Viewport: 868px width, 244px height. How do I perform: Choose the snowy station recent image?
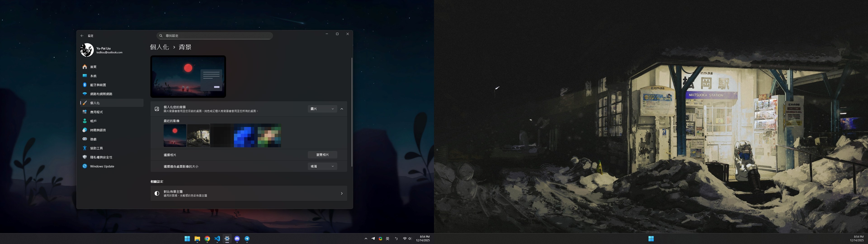click(198, 136)
